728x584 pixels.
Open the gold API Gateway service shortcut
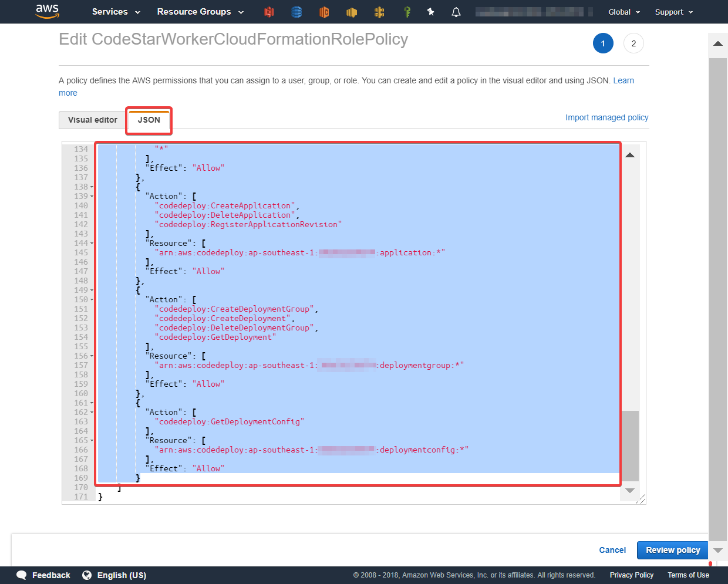point(379,12)
